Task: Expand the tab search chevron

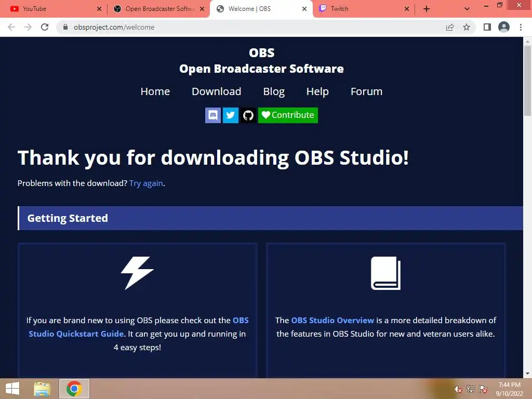Action: [x=467, y=9]
